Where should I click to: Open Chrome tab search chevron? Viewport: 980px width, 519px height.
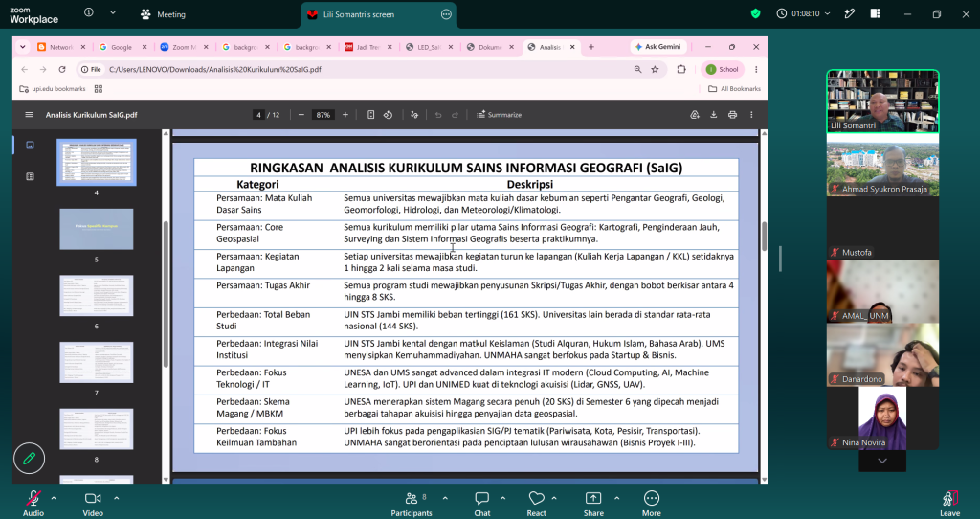(23, 47)
